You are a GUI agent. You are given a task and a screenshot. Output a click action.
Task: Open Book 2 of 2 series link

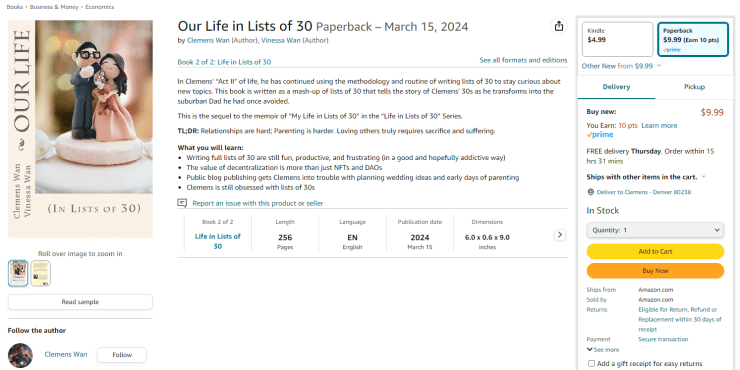[x=224, y=62]
